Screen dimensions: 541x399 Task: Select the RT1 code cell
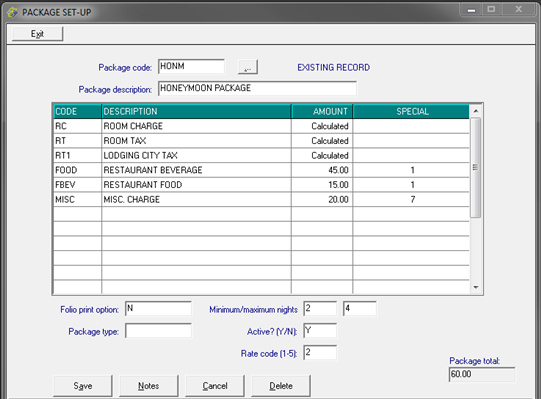point(78,156)
